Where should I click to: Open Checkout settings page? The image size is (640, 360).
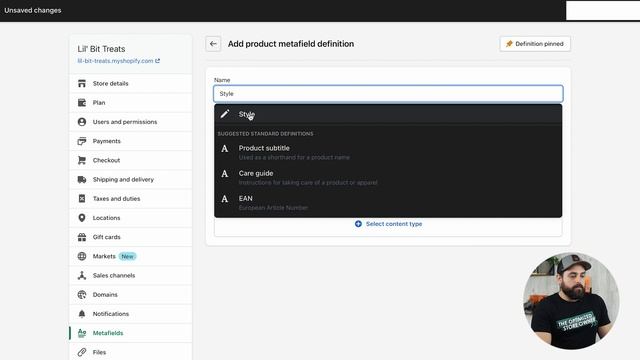pyautogui.click(x=131, y=160)
